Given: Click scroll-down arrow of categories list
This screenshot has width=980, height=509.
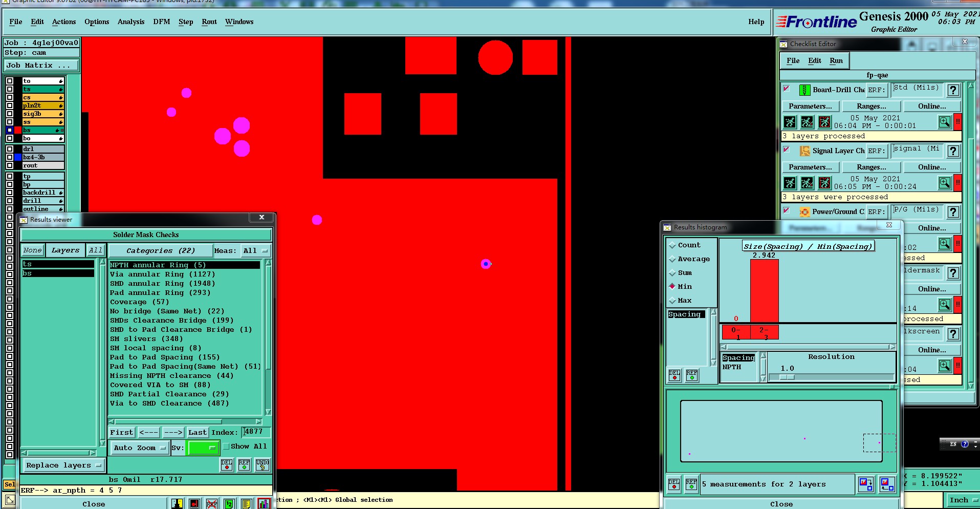Looking at the screenshot, I should tap(268, 412).
